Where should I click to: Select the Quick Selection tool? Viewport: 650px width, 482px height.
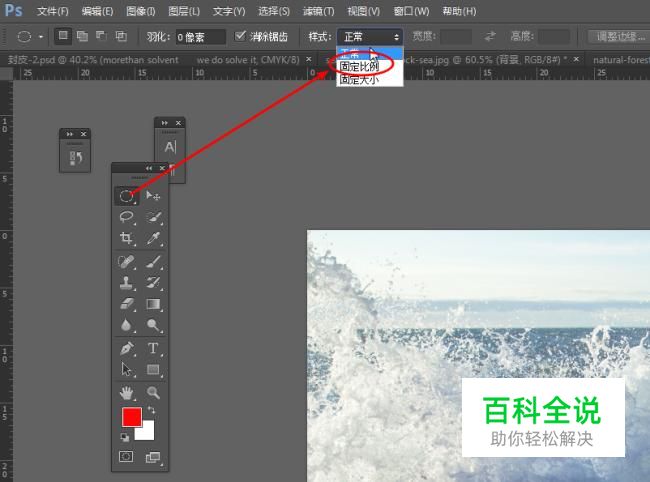pos(153,217)
